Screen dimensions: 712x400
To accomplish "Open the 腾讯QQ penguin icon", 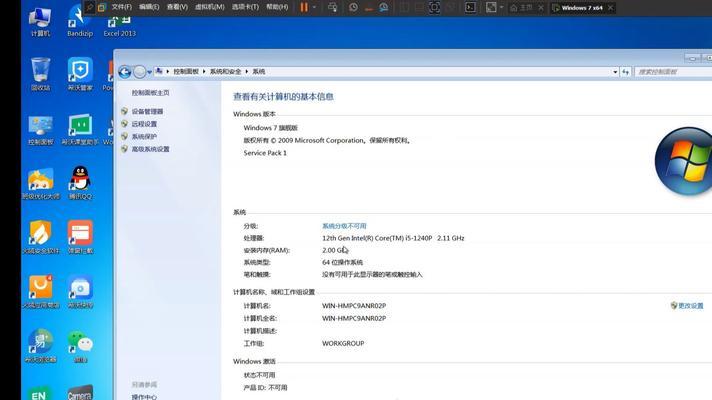I will tap(80, 183).
